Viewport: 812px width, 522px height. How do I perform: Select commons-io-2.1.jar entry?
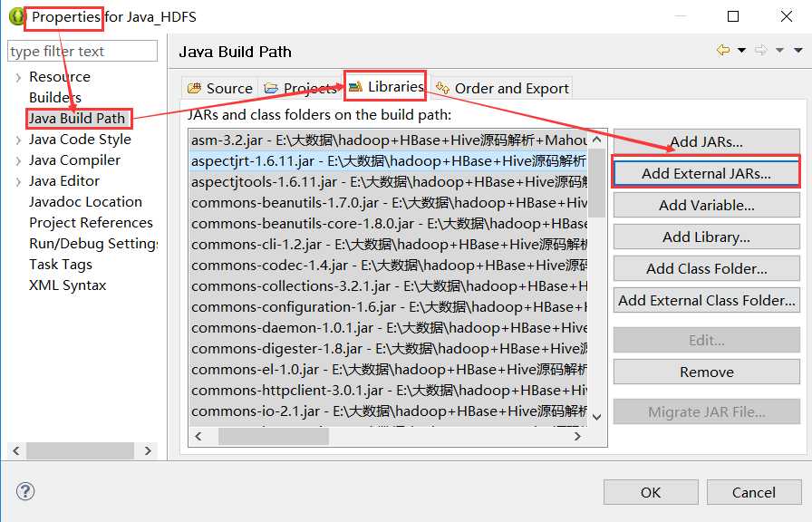click(x=389, y=411)
